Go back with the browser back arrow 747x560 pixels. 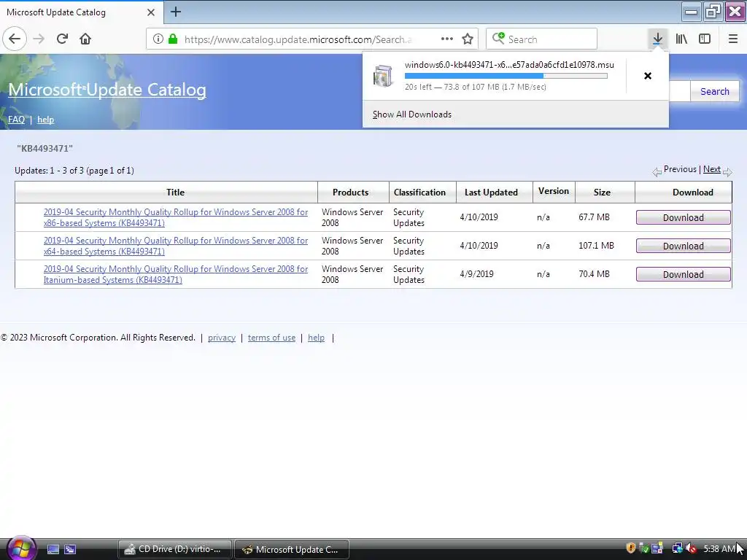[x=15, y=39]
